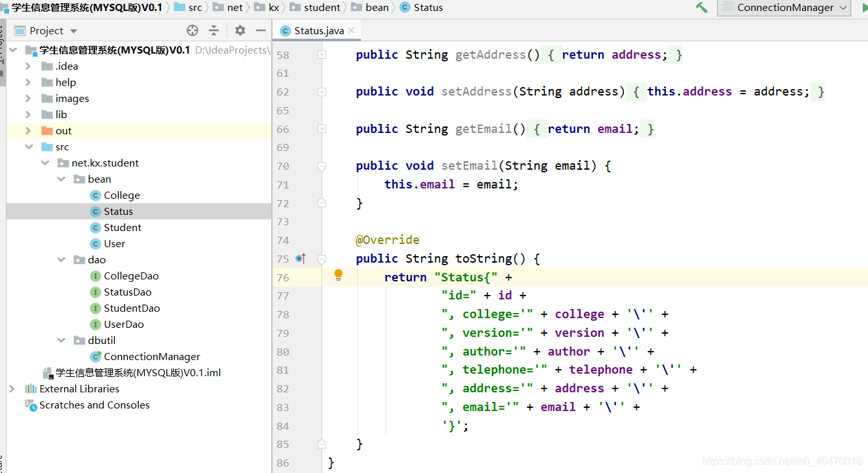Open the StudentDao interface
The width and height of the screenshot is (868, 473).
pyautogui.click(x=132, y=308)
